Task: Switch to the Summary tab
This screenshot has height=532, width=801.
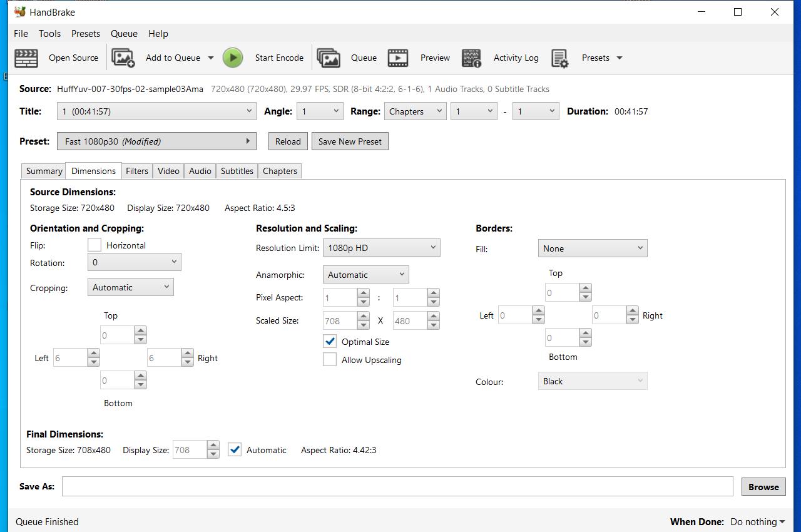Action: (44, 171)
